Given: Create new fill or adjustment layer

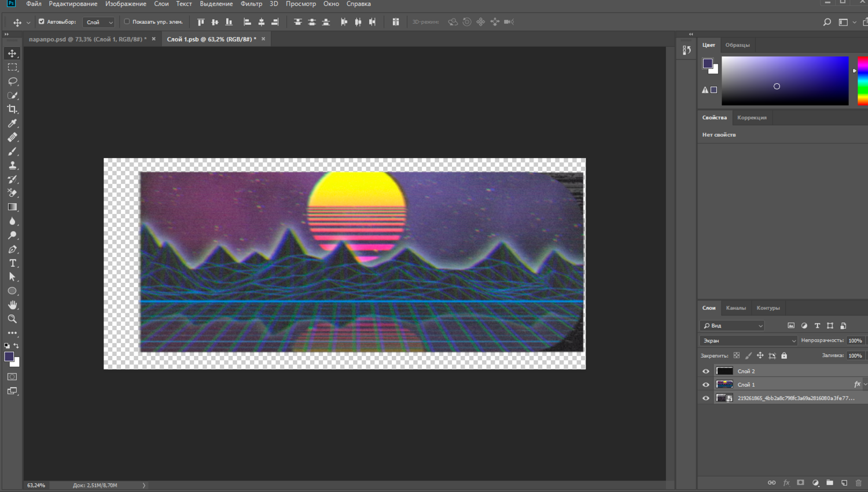Looking at the screenshot, I should pos(815,483).
